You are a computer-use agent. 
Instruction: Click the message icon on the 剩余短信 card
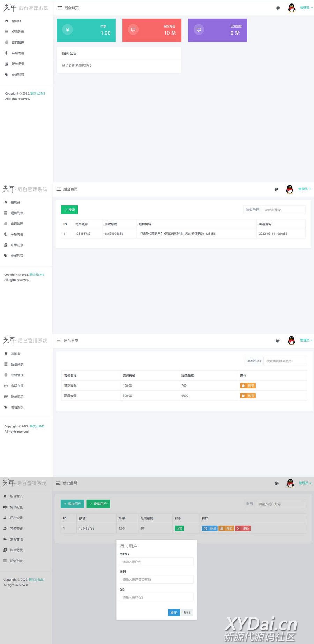(133, 30)
